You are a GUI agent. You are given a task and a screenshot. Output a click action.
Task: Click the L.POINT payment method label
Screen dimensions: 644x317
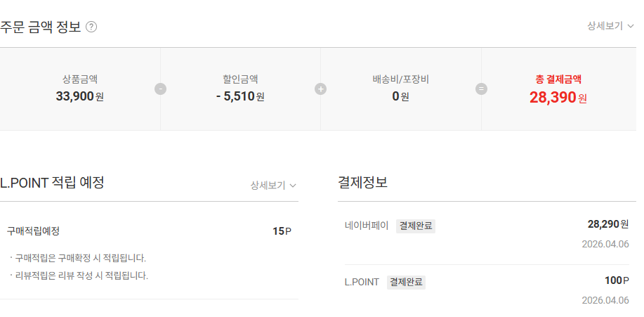tap(362, 282)
